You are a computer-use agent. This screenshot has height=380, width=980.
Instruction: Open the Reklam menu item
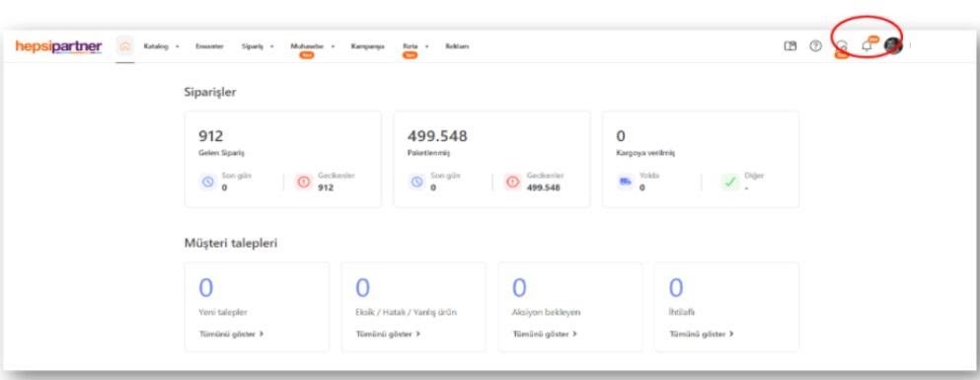click(x=457, y=46)
